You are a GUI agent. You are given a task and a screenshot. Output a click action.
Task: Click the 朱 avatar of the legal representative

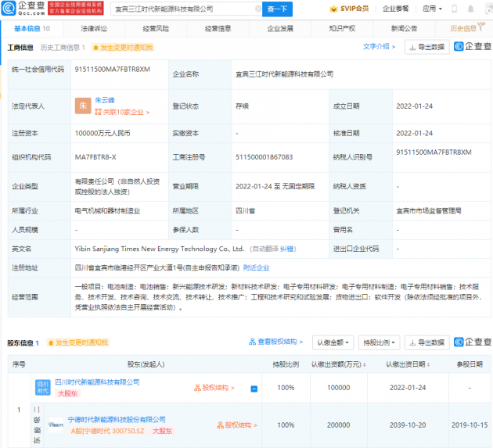[83, 106]
